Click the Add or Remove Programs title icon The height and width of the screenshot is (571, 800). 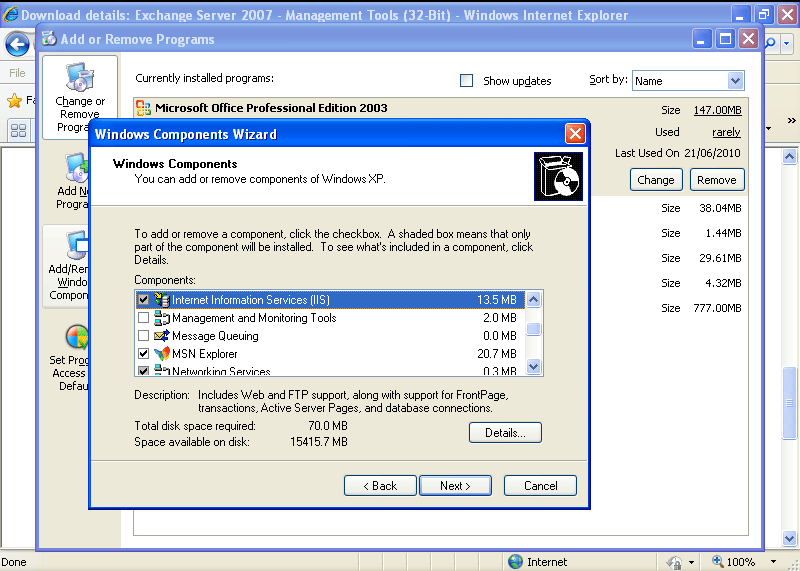pyautogui.click(x=49, y=39)
